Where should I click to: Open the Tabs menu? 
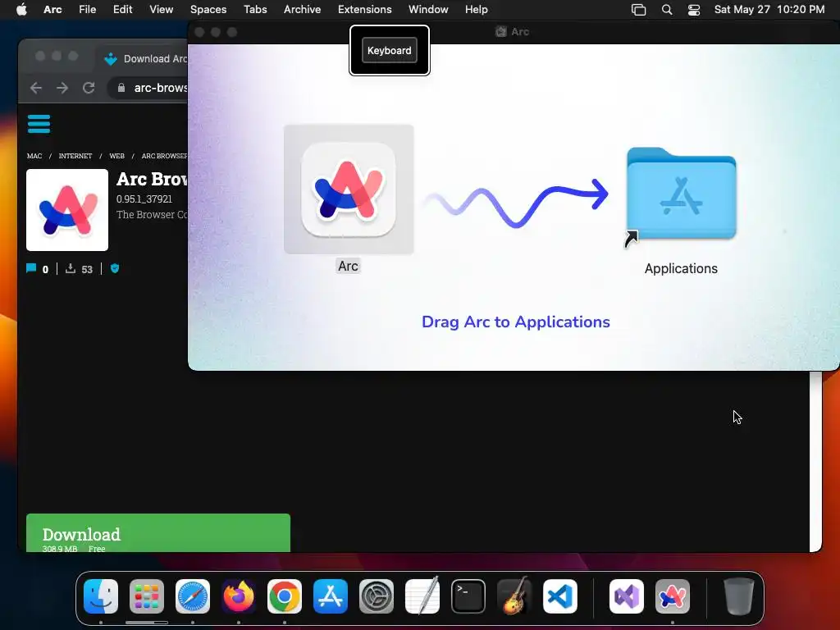[x=255, y=10]
